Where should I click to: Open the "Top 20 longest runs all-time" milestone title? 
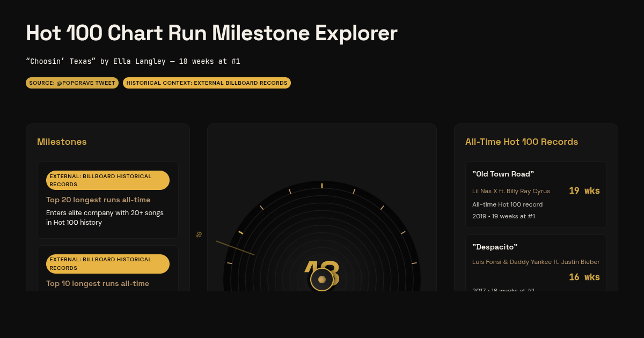point(98,200)
